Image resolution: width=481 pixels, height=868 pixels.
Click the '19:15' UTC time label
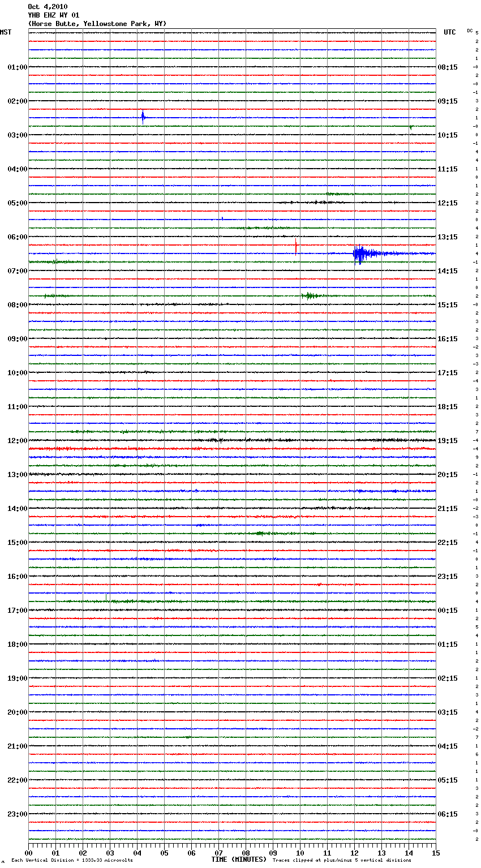click(448, 441)
